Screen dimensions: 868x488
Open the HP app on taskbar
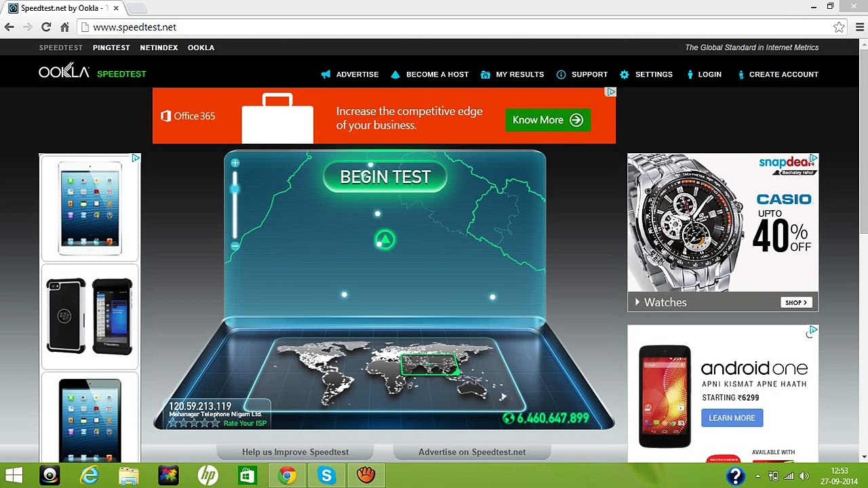tap(208, 475)
